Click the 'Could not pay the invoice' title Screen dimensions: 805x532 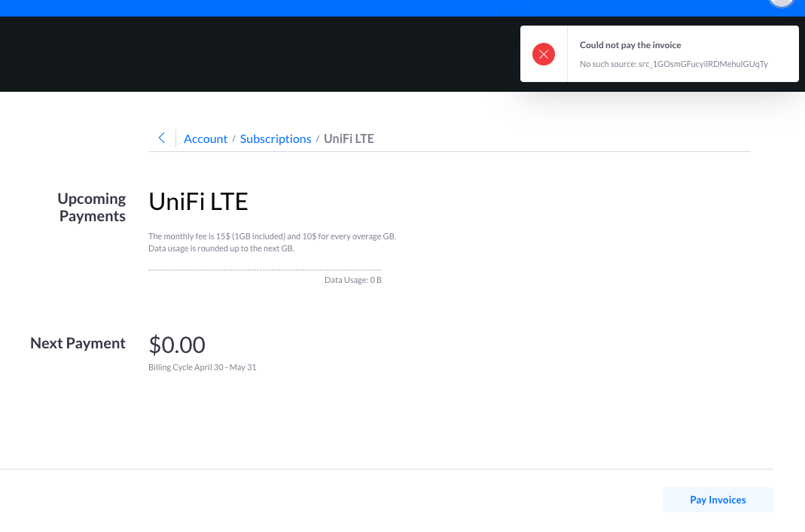coord(630,45)
